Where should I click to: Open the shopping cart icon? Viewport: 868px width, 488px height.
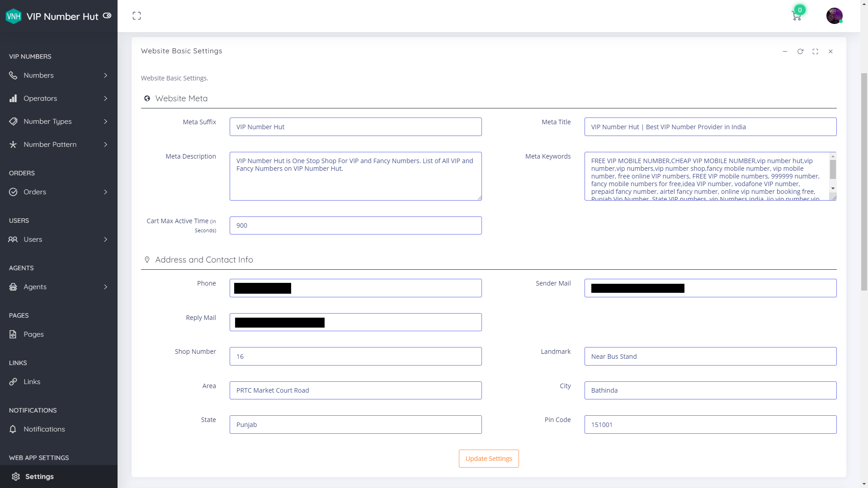click(797, 16)
